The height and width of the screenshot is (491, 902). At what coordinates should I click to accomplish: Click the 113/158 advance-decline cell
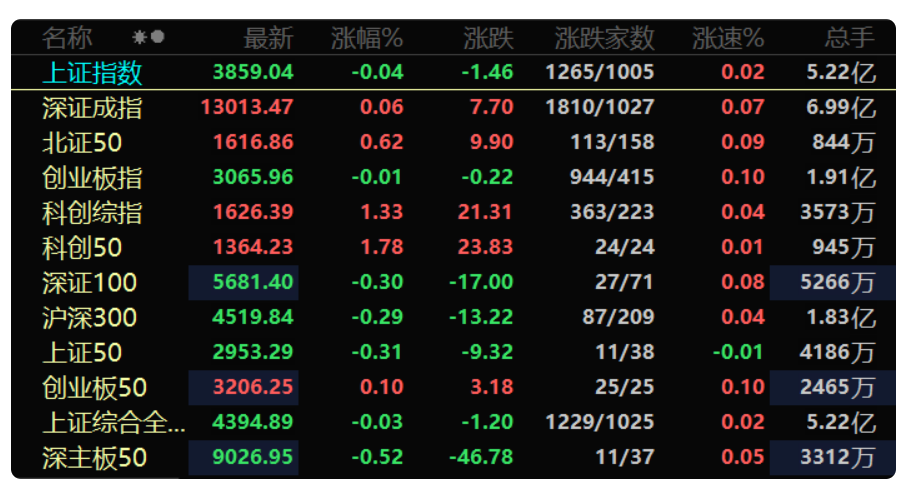(x=613, y=142)
